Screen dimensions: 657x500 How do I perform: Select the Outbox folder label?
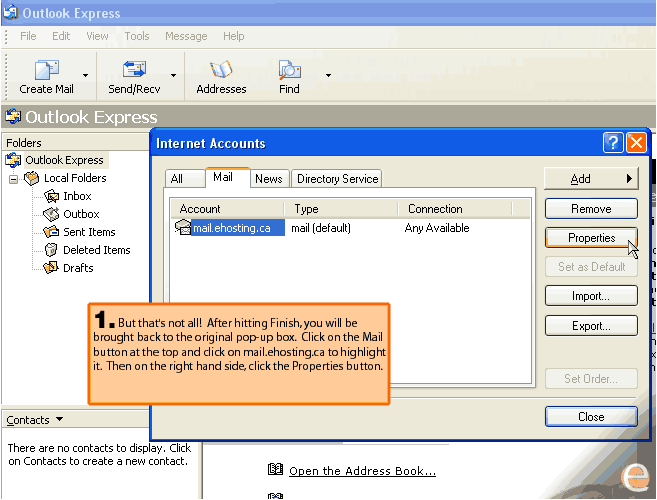tap(81, 214)
